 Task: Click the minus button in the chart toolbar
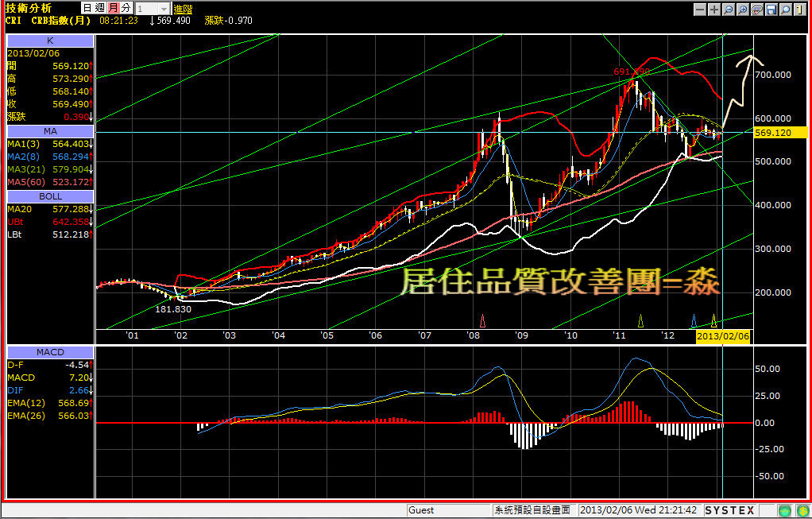(x=700, y=10)
